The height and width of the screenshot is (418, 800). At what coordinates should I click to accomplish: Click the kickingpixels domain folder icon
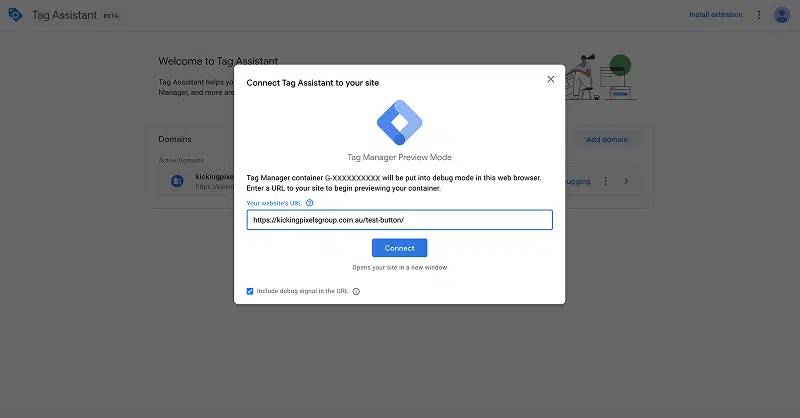[x=177, y=181]
